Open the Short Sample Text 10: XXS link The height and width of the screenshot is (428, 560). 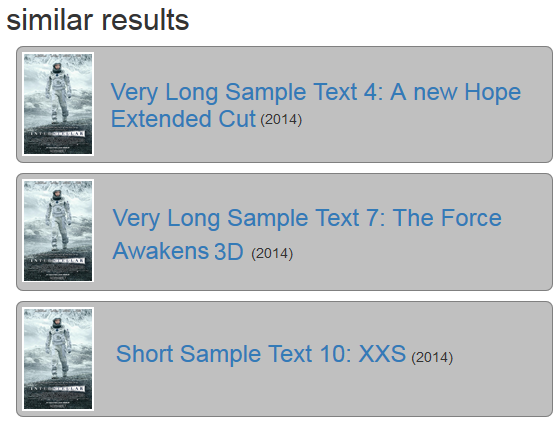261,354
